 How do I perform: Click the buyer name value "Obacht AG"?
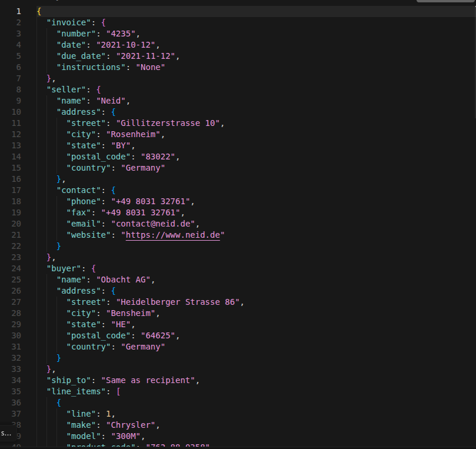(x=123, y=280)
